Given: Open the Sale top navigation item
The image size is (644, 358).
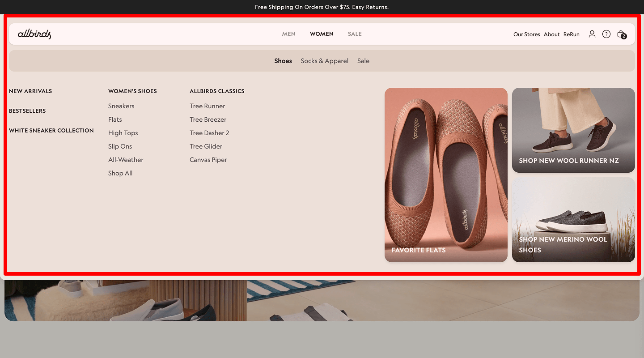Looking at the screenshot, I should [355, 34].
